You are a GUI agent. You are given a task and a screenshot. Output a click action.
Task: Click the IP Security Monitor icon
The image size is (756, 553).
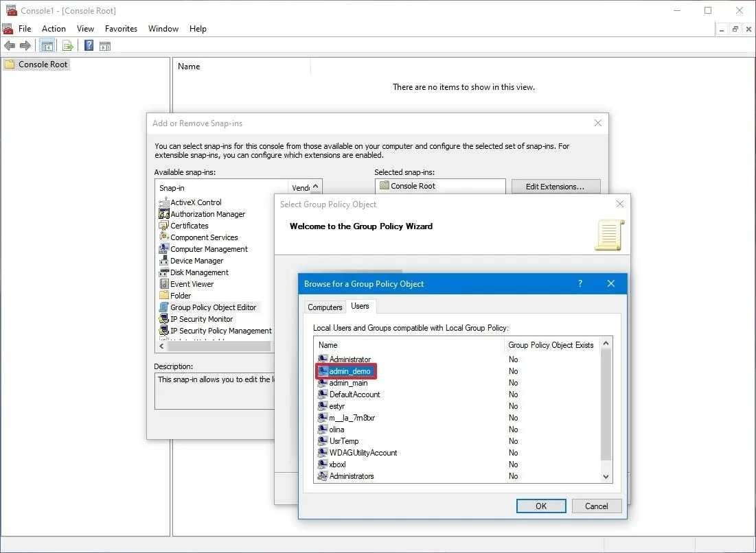coord(164,319)
